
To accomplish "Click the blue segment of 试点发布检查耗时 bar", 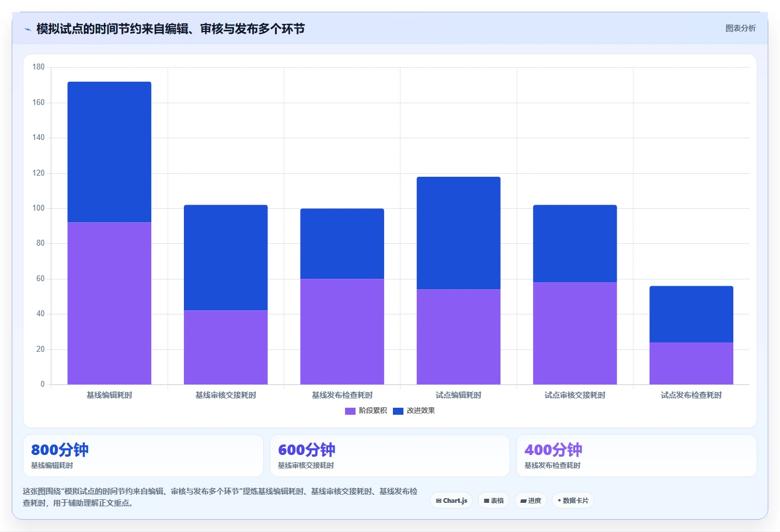I will click(691, 314).
